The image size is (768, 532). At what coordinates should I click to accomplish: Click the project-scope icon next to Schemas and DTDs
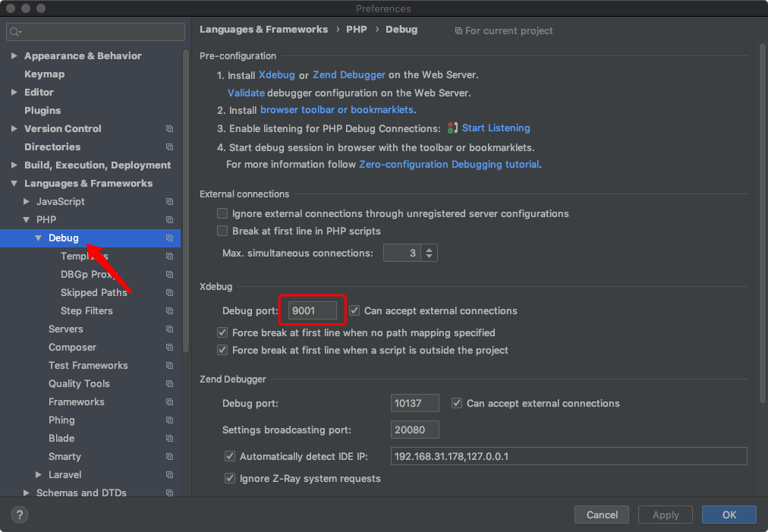point(168,493)
